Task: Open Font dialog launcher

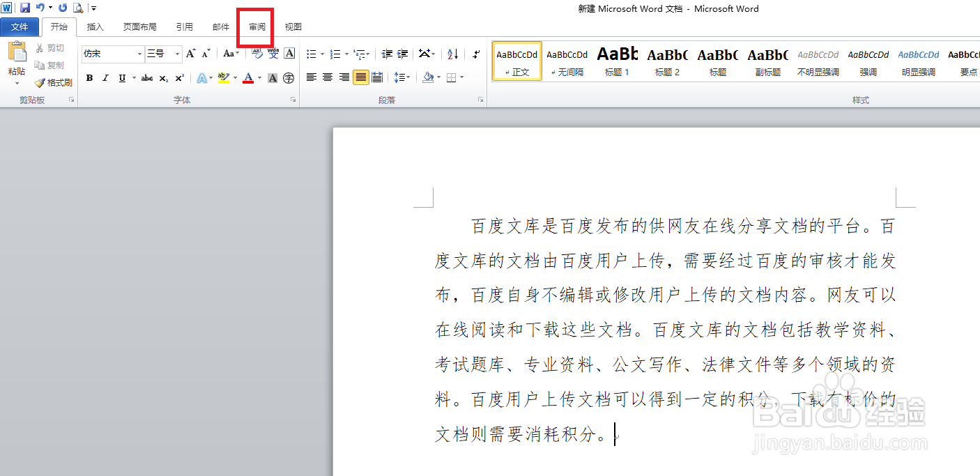Action: 293,100
